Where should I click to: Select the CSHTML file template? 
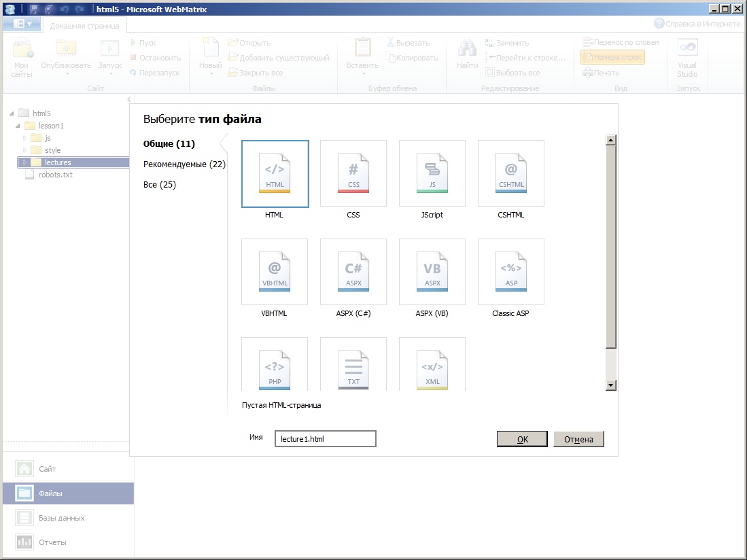[x=511, y=173]
